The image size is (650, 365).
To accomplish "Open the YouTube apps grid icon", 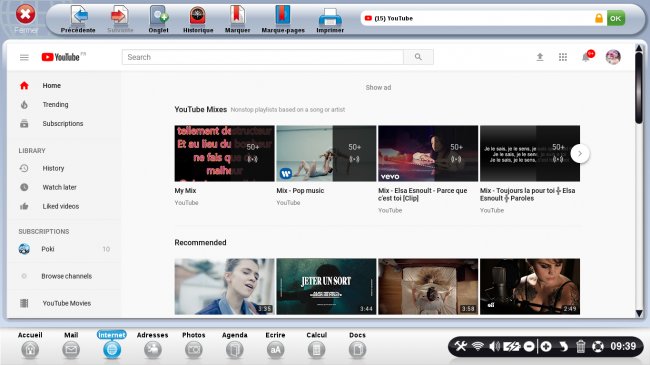I will click(563, 57).
